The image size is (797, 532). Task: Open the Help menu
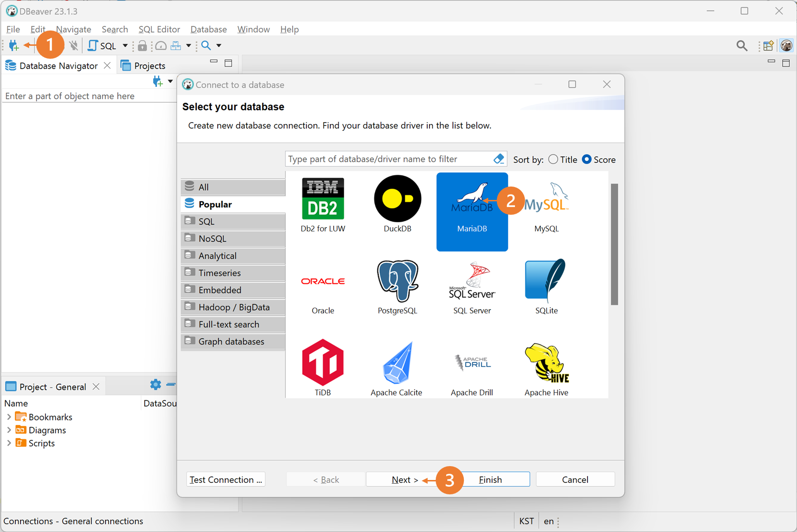click(x=289, y=29)
